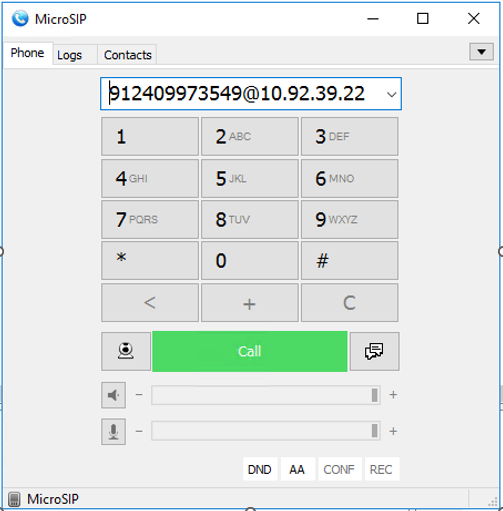Increase speaker volume with plus
The width and height of the screenshot is (503, 511).
393,395
